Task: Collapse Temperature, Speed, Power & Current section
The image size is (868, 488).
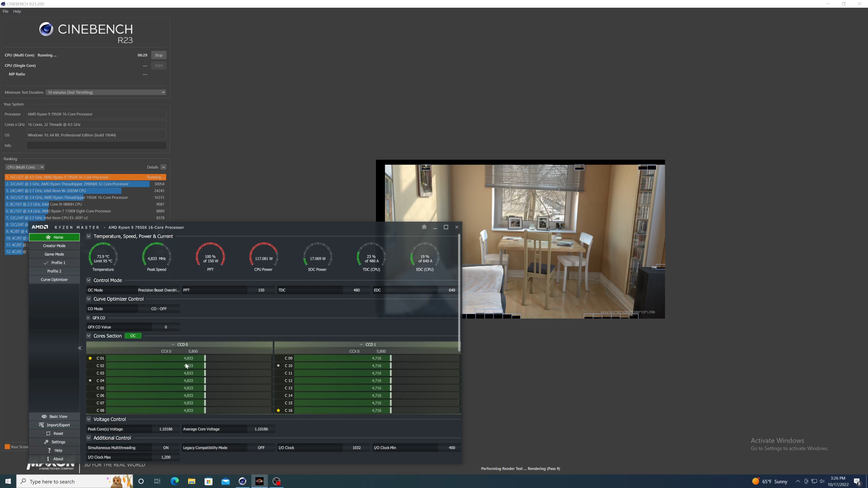Action: (89, 236)
